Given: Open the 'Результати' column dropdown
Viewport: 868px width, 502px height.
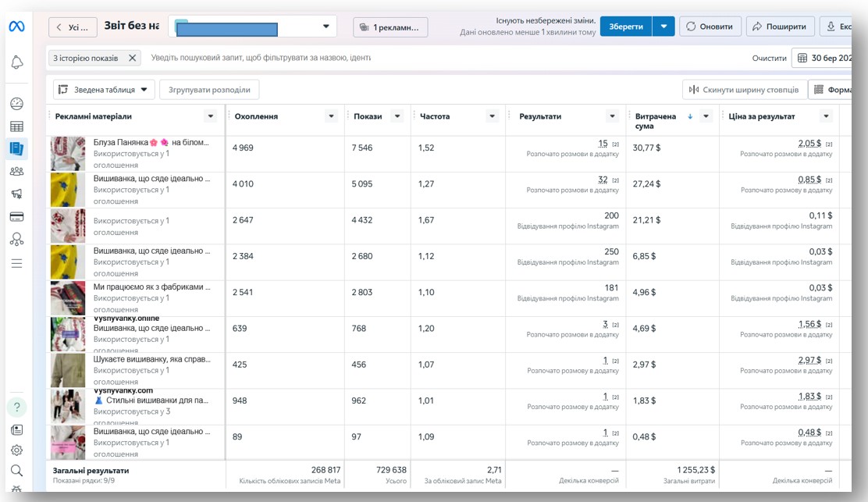Looking at the screenshot, I should pos(612,116).
